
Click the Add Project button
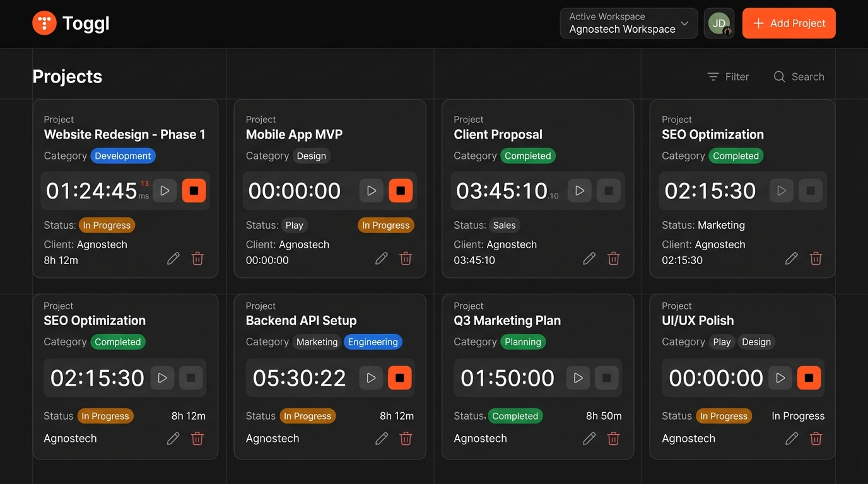pyautogui.click(x=789, y=23)
